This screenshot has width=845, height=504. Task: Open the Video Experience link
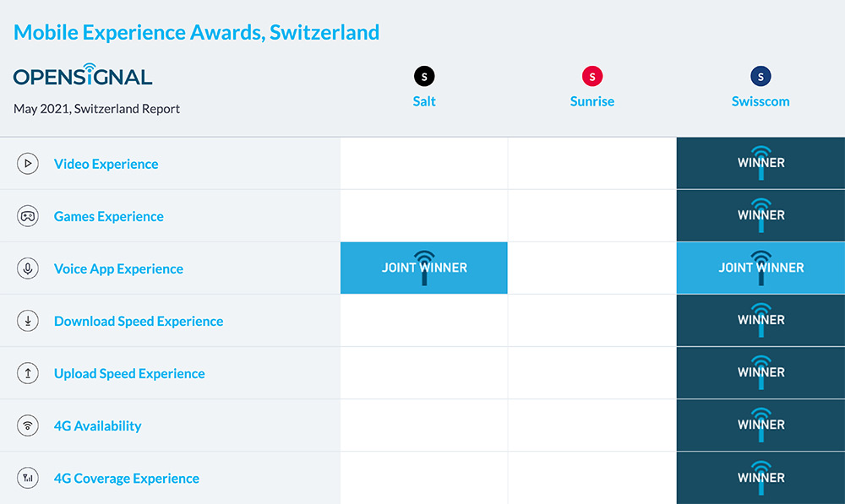(106, 164)
